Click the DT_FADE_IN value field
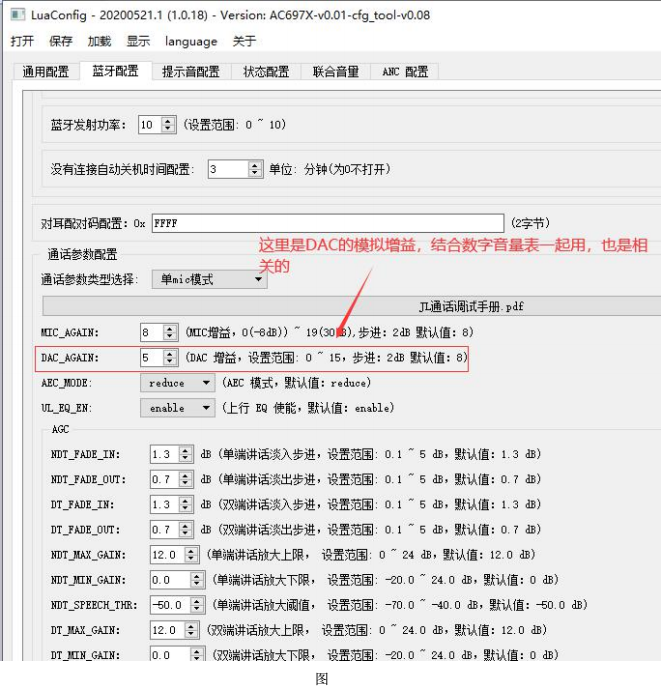 [x=164, y=504]
